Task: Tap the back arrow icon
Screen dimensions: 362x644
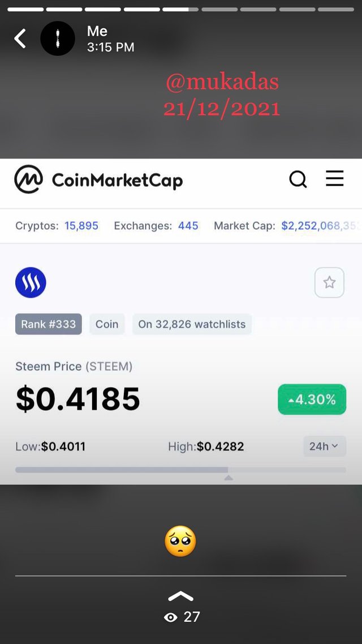Action: pyautogui.click(x=20, y=38)
